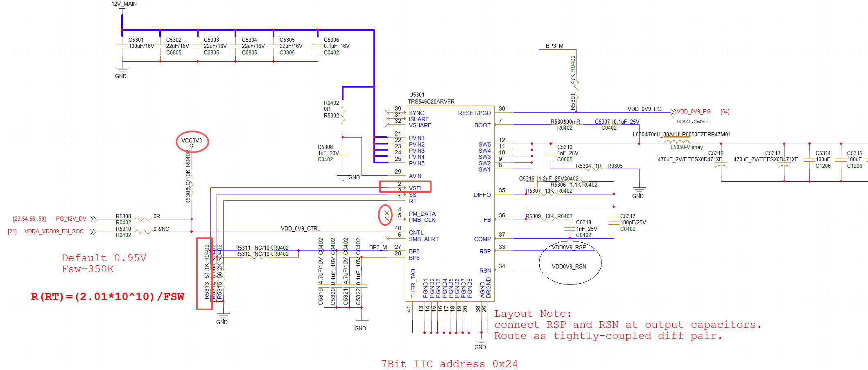
Task: Select the 7Bit IIC address 0x24 note
Action: [449, 364]
